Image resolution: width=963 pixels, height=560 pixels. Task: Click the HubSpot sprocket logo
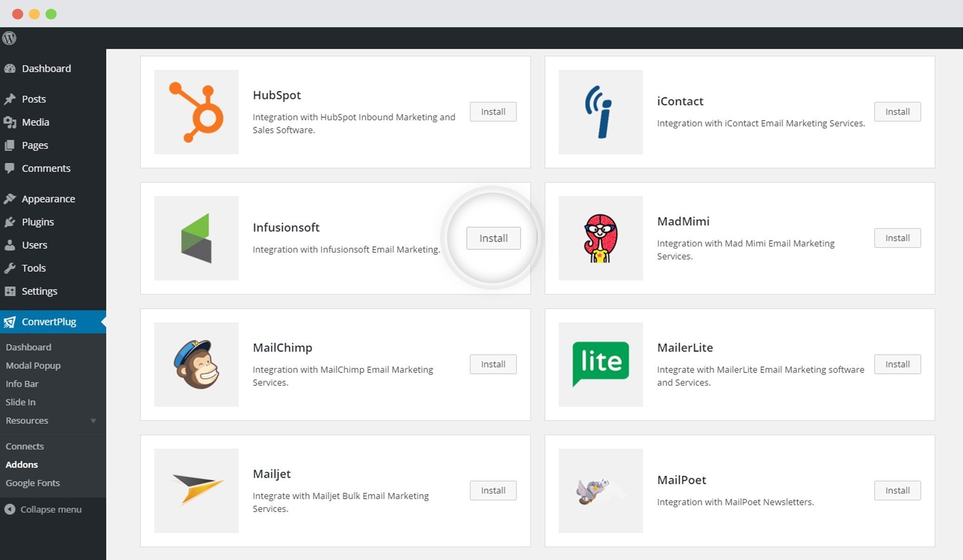point(196,111)
